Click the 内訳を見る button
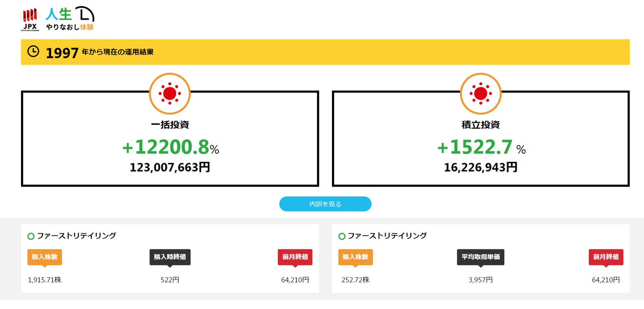Viewport: 644px width, 309px height. tap(325, 204)
